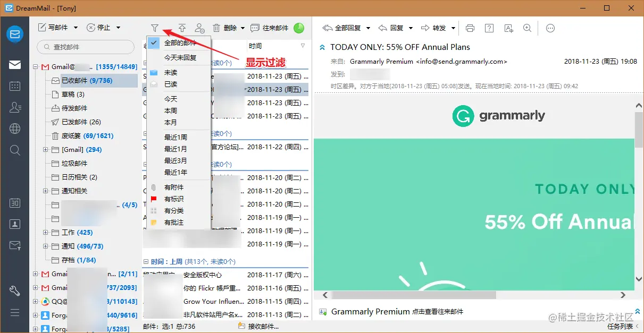Click the upload arrow toolbar icon
644x333 pixels.
182,28
